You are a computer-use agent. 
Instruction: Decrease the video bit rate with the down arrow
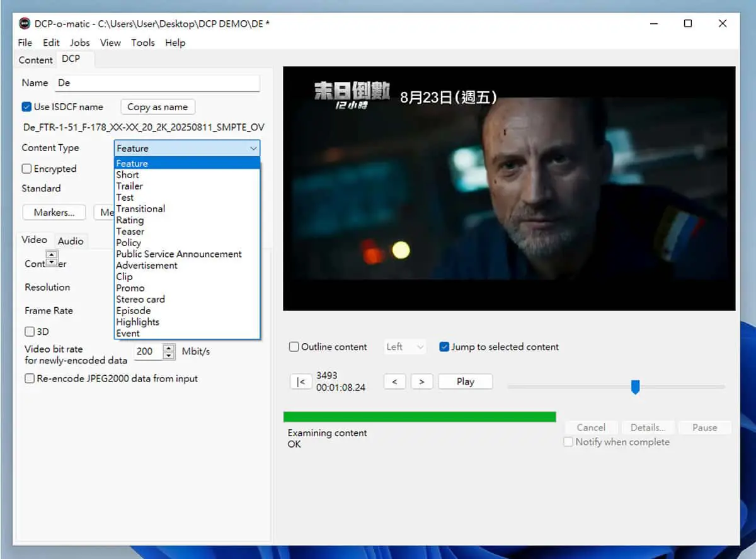[x=169, y=355]
